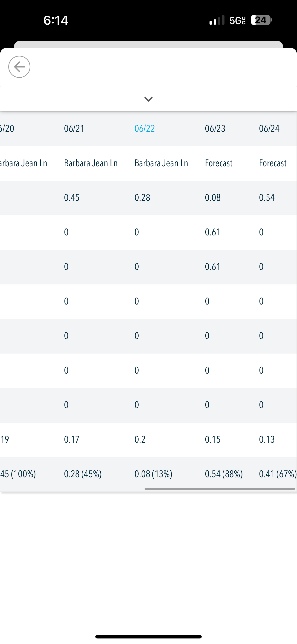Image resolution: width=297 pixels, height=644 pixels.
Task: Click the horizontal table scrollbar
Action: click(x=220, y=489)
